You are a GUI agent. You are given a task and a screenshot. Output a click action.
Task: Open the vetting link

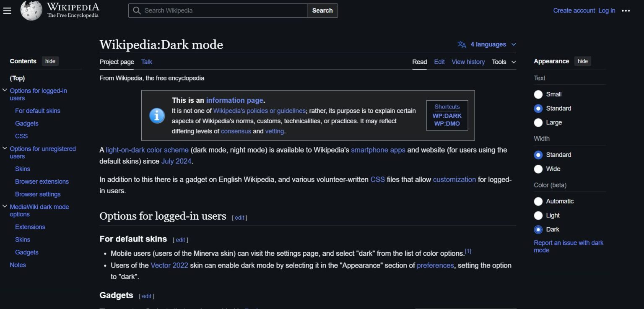coord(275,131)
